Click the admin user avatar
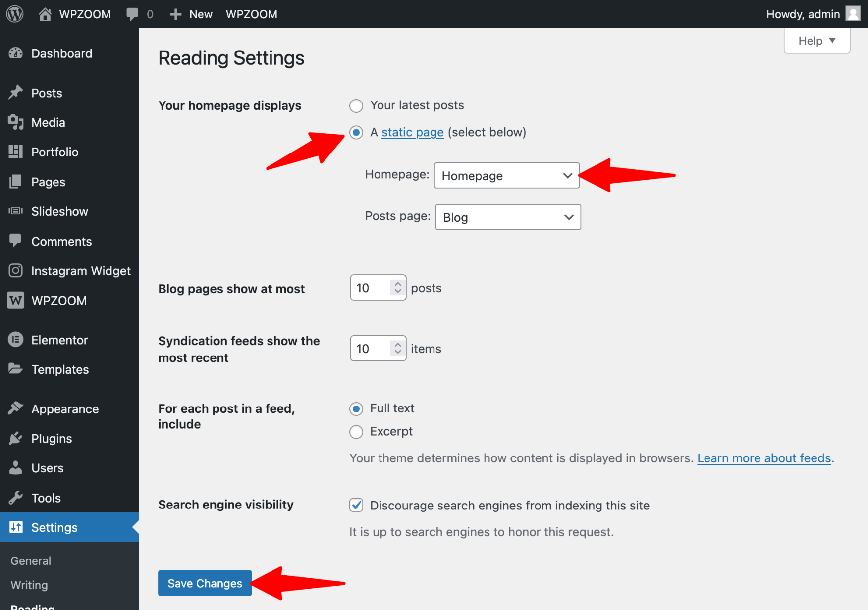 tap(853, 14)
